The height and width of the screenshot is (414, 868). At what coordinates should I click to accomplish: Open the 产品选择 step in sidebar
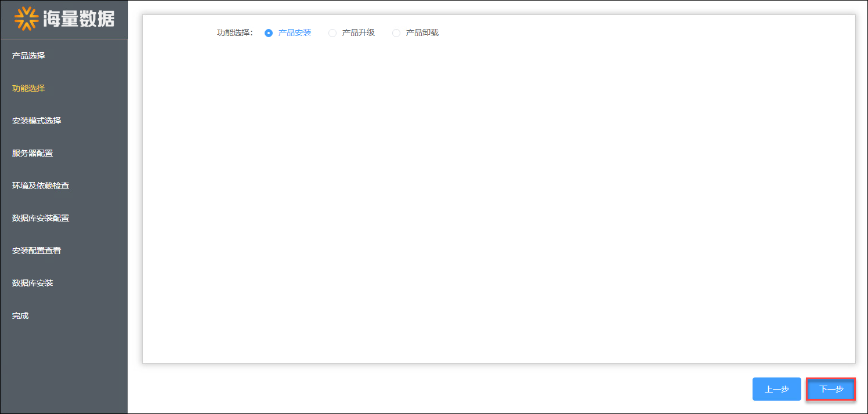coord(28,56)
